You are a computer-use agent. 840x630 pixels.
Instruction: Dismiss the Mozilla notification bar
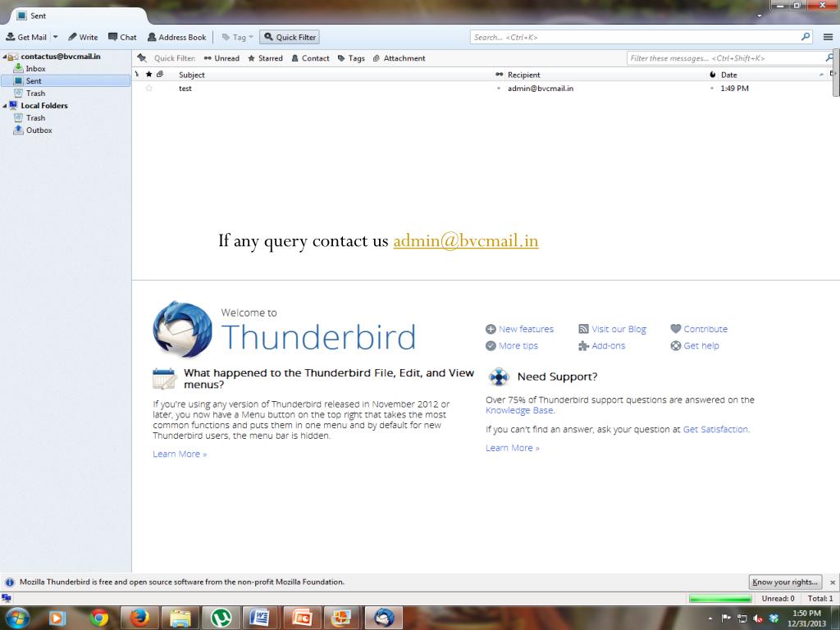[832, 582]
